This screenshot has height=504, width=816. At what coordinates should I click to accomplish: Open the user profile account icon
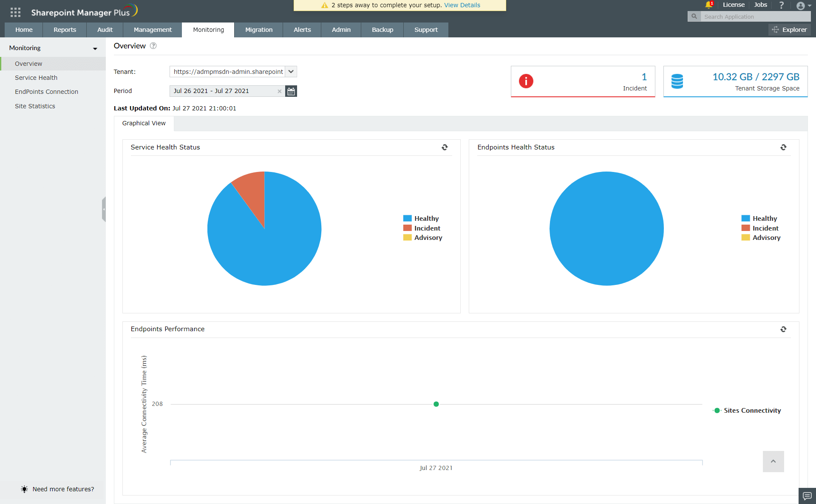click(801, 6)
